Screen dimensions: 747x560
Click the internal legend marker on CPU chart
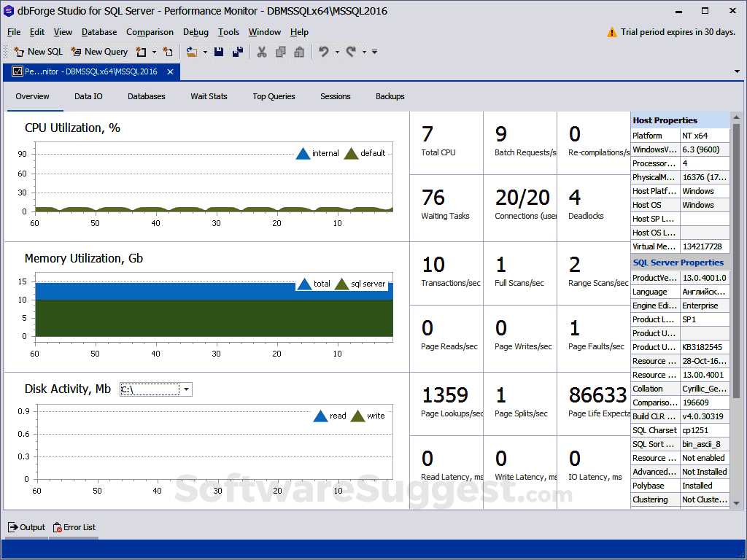[x=303, y=153]
